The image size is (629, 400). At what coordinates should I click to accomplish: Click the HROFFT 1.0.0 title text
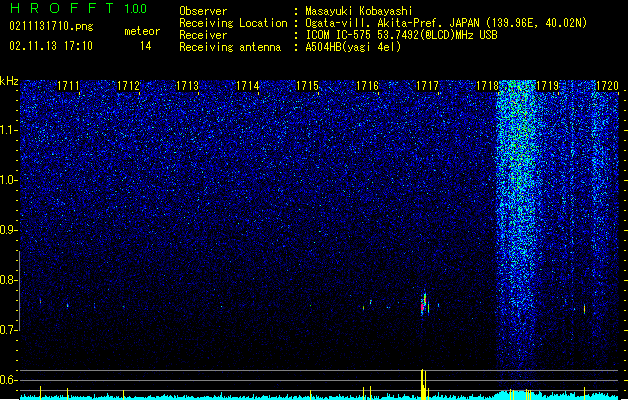78,8
